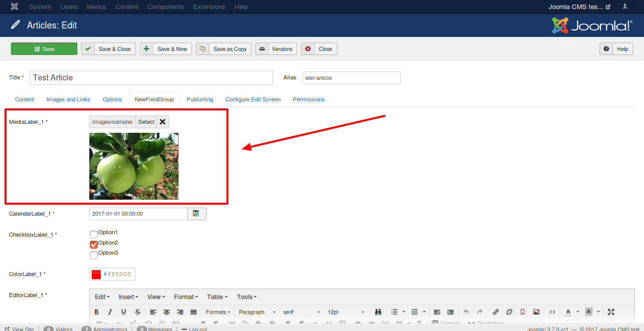Click the red color swatch for ColorLabel_1

point(96,274)
